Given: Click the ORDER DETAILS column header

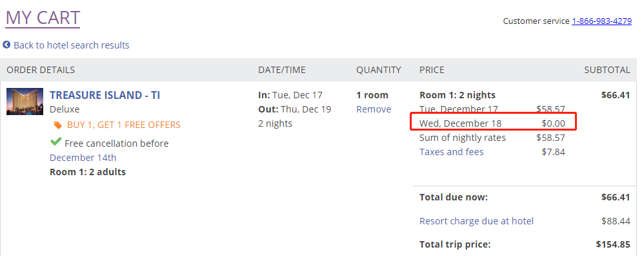Looking at the screenshot, I should coord(41,70).
